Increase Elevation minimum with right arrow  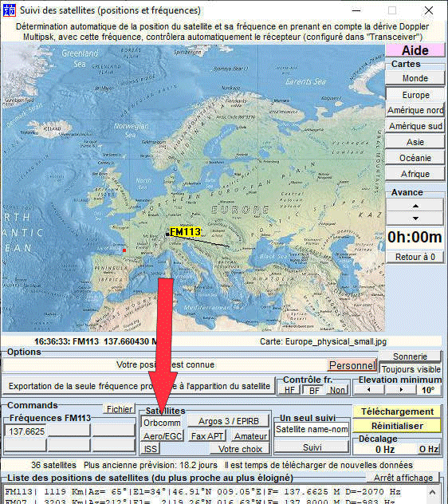click(400, 390)
